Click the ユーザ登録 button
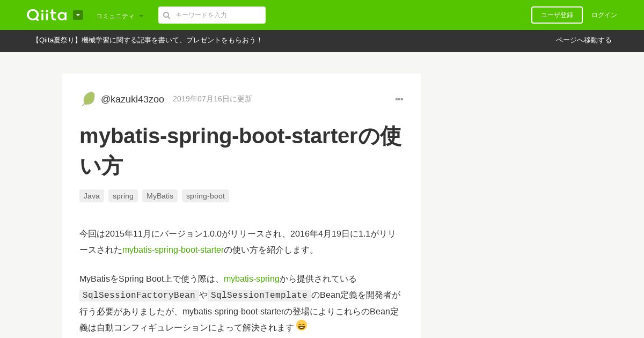 (557, 15)
